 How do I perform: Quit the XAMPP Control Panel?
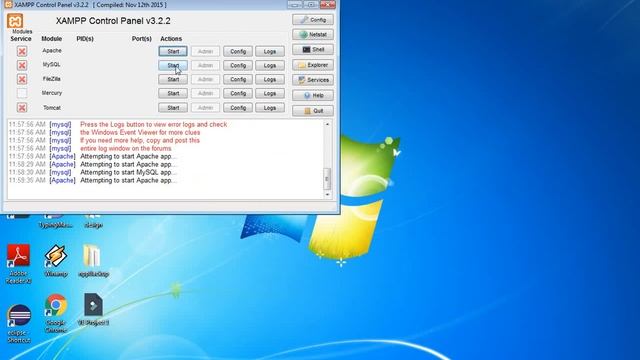[313, 111]
